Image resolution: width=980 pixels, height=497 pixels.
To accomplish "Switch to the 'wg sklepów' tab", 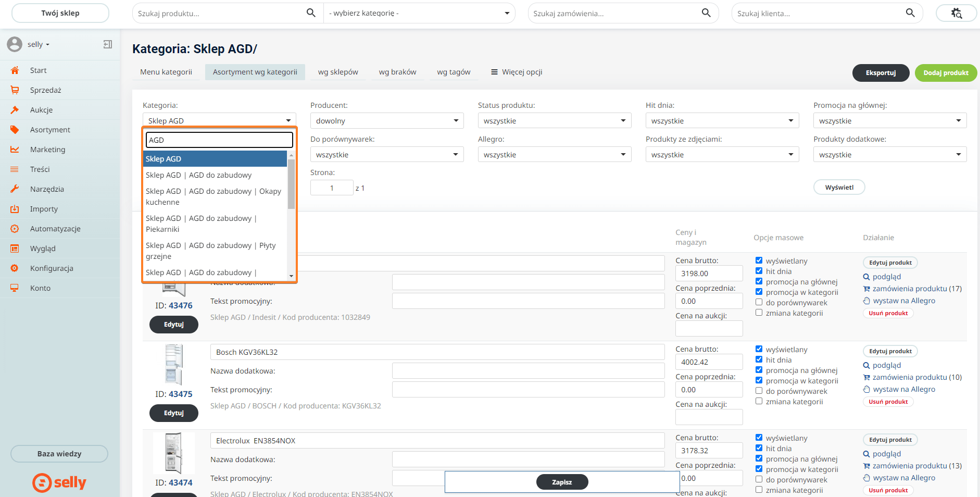I will coord(338,72).
